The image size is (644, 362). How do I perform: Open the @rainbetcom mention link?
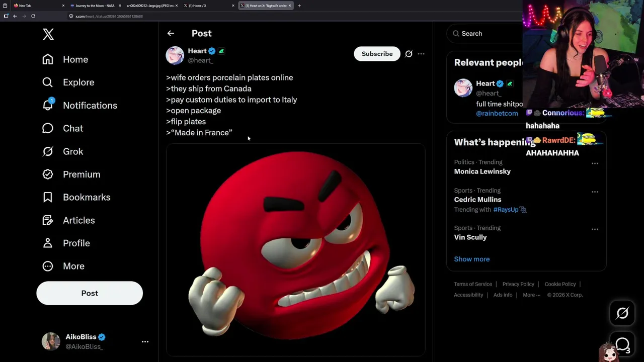pos(497,114)
